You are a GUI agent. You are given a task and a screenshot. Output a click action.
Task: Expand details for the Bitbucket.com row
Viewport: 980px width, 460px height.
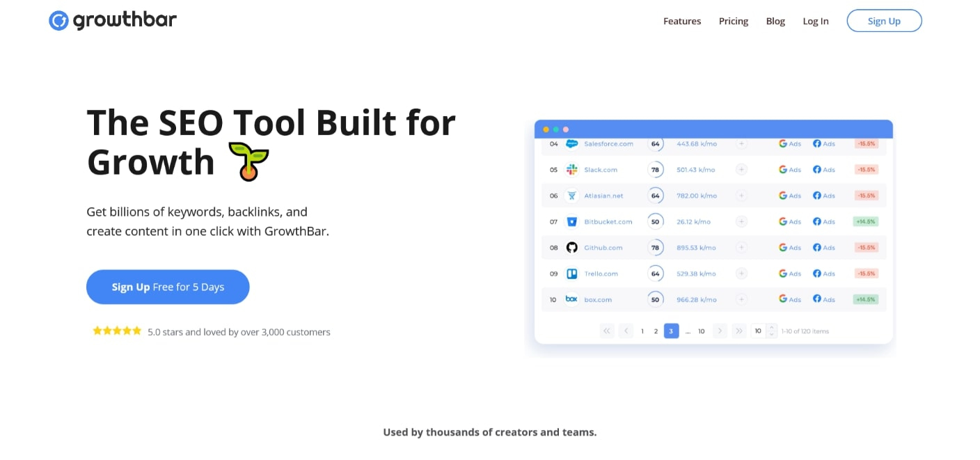coord(741,221)
